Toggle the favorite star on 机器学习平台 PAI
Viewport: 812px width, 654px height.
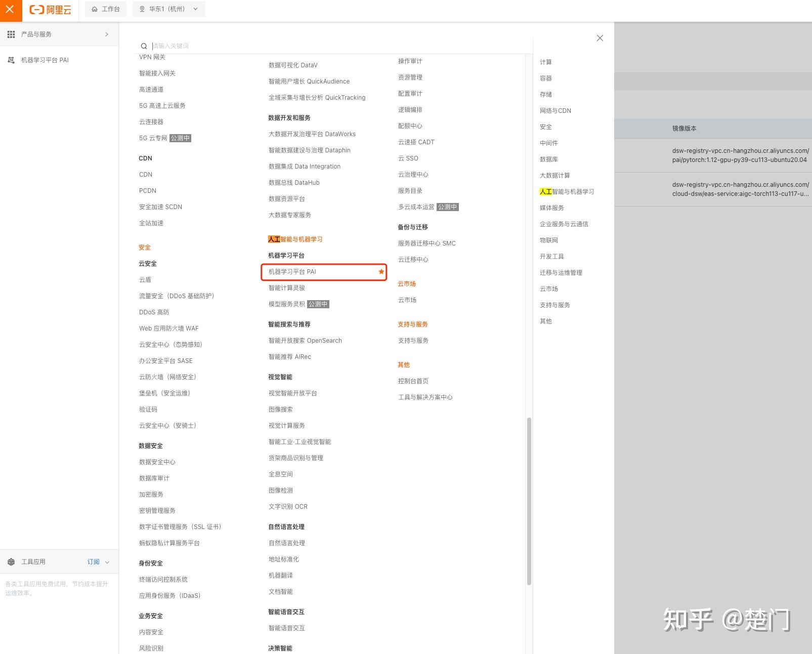coord(380,272)
